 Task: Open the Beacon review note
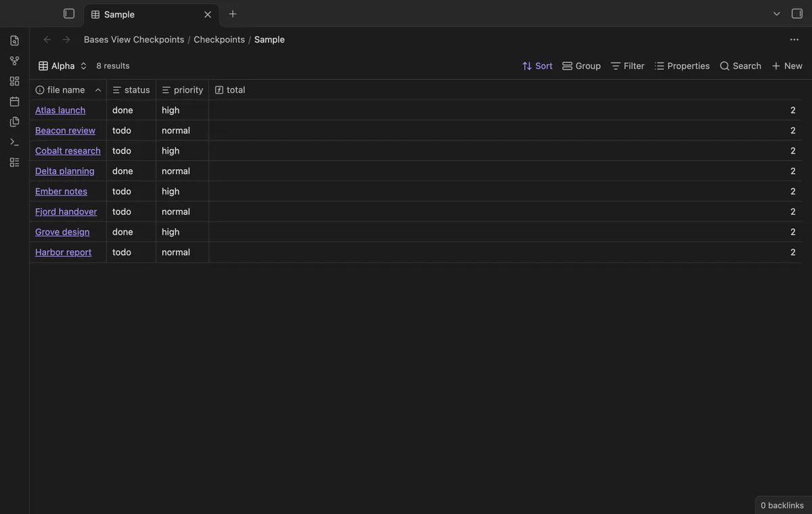click(65, 131)
